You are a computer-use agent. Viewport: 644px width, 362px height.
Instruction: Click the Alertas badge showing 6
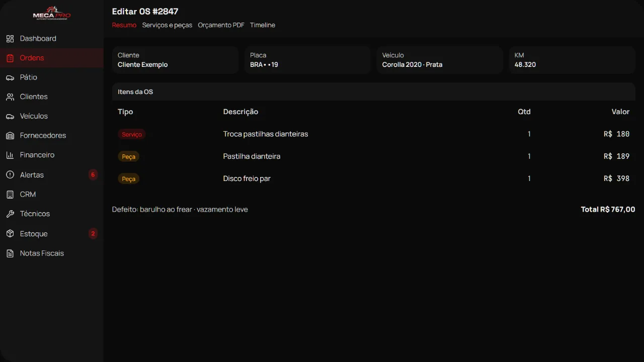(93, 175)
